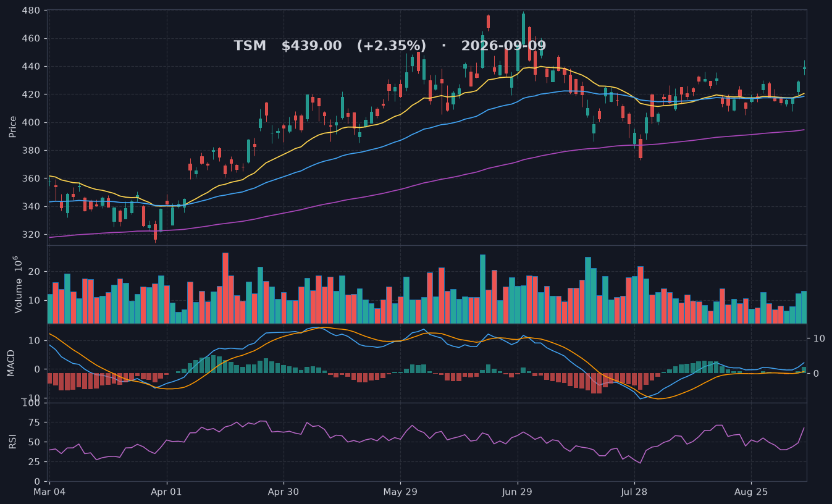Click the Apr 01 date tick

(167, 492)
